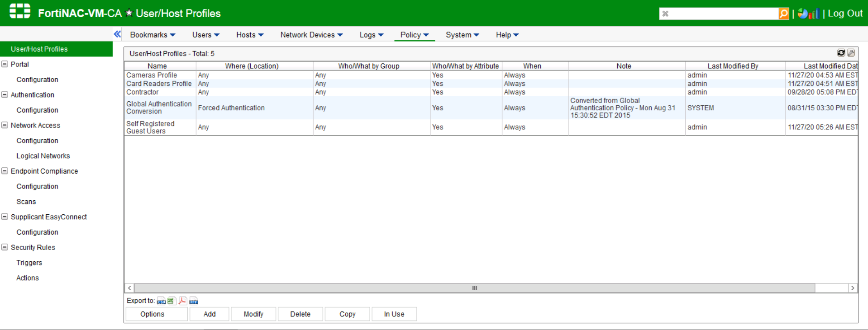Screen dimensions: 868x330
Task: Clear search field with X icon
Action: point(665,14)
